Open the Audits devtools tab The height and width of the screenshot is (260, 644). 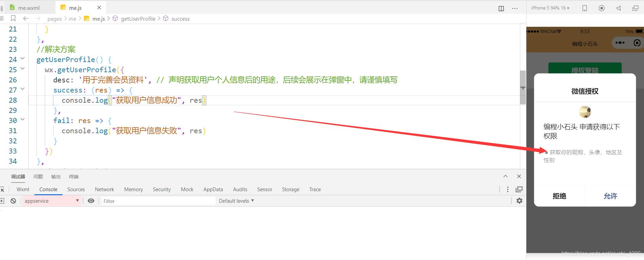pyautogui.click(x=240, y=189)
